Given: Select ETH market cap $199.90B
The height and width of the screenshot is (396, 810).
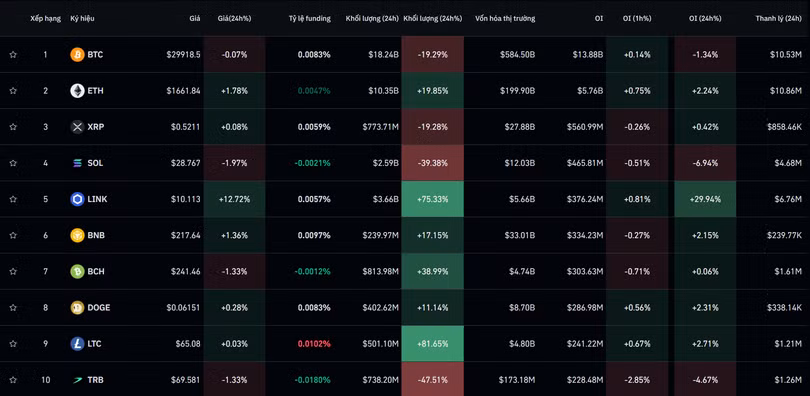Looking at the screenshot, I should pos(518,91).
